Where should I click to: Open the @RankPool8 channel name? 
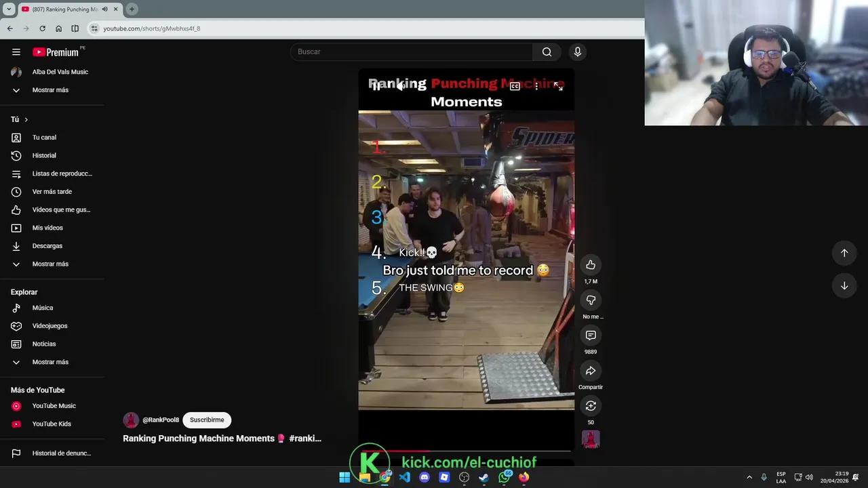click(x=161, y=420)
